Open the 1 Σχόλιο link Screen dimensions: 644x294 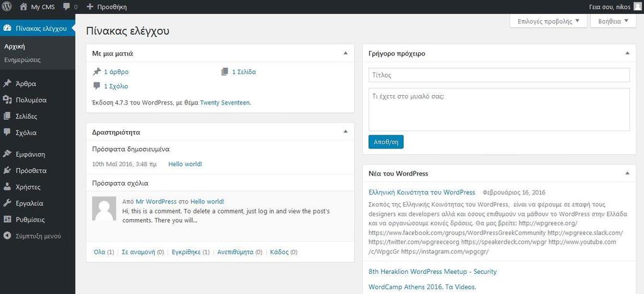click(x=116, y=86)
